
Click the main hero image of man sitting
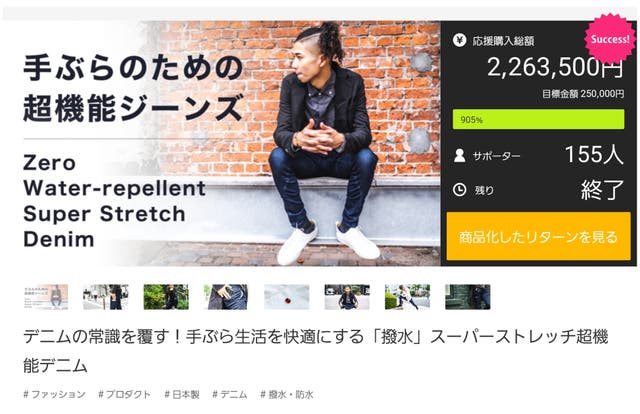(232, 143)
